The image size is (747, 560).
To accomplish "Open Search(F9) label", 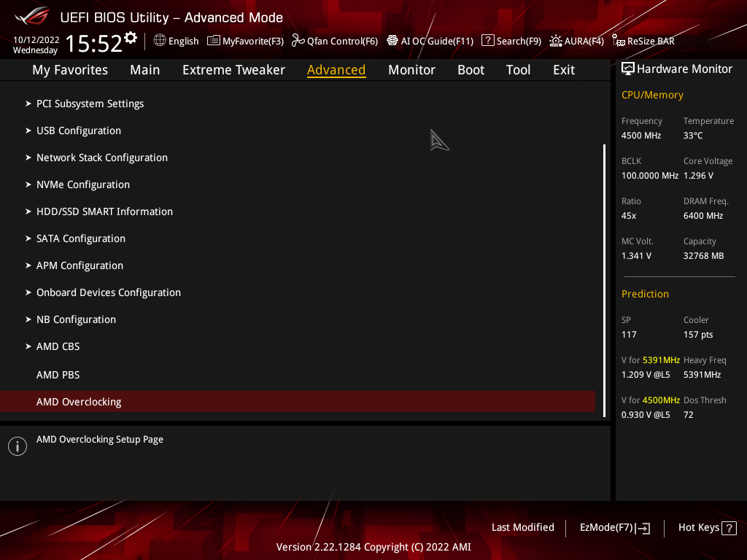I will 519,41.
